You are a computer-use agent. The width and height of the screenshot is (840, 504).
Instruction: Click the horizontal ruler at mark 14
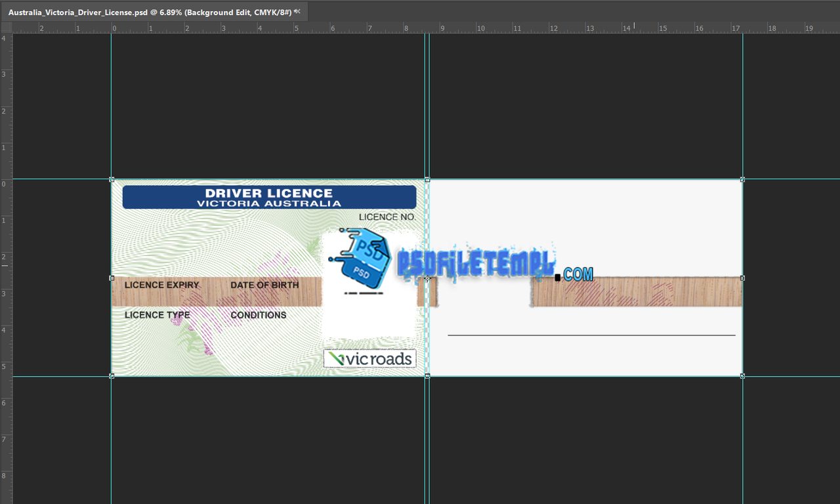tap(627, 28)
